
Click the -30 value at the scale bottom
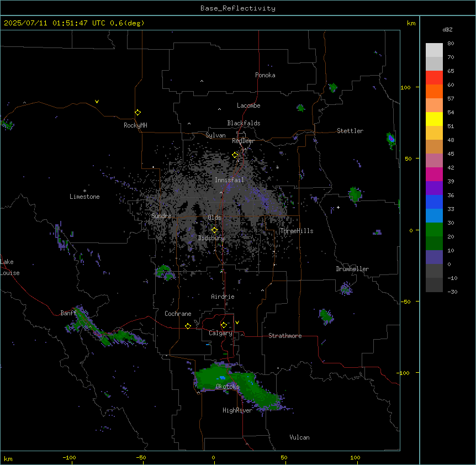(x=452, y=292)
